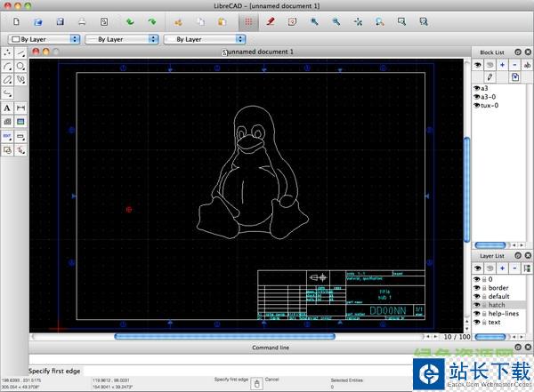Toggle visibility of tux-0 block
This screenshot has width=534, height=392.
[476, 106]
